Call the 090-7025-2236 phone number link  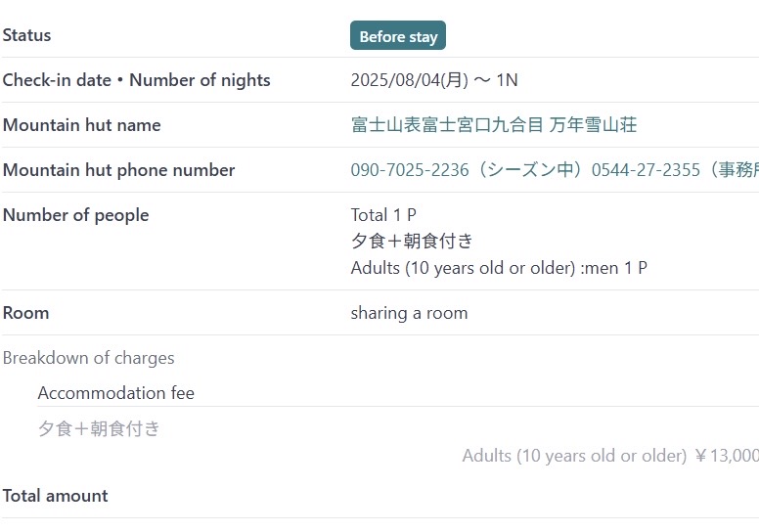click(x=410, y=170)
